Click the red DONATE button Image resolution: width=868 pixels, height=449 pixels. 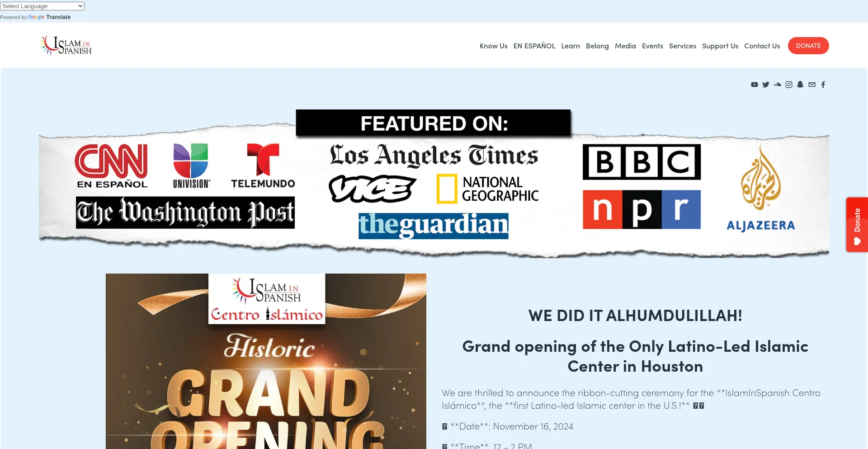tap(808, 46)
